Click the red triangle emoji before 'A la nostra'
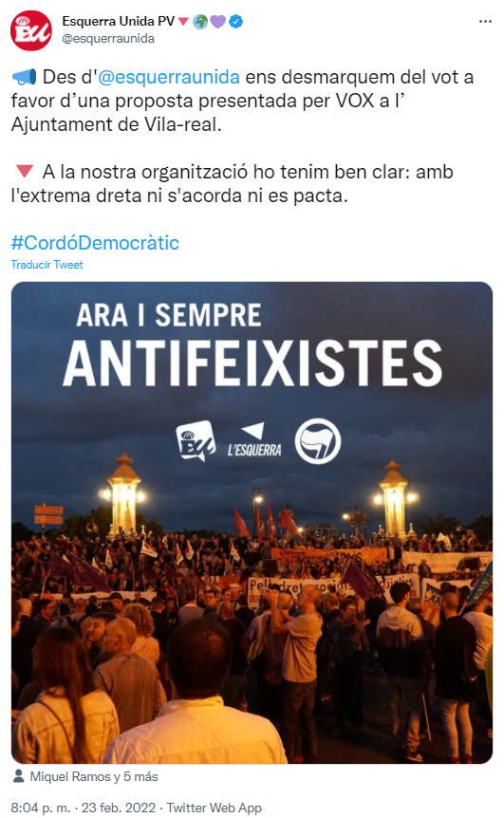 coord(25,171)
